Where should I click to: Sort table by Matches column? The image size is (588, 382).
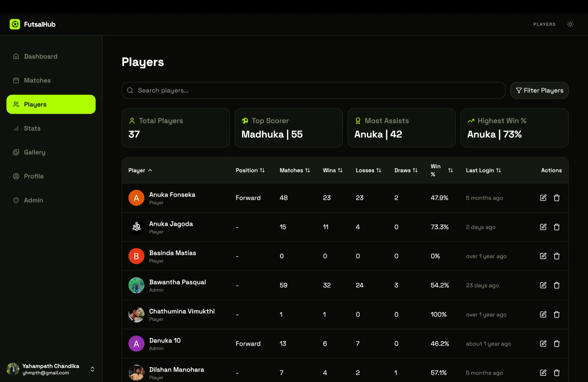tap(295, 170)
